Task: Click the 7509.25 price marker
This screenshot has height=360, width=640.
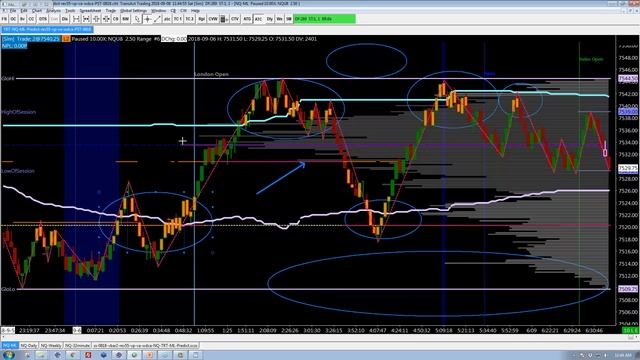Action: click(x=628, y=289)
